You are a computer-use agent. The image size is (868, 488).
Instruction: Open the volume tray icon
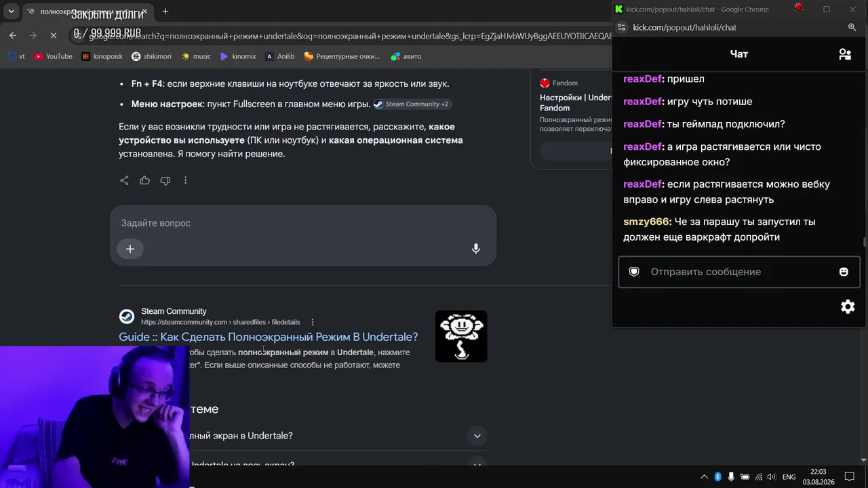[x=772, y=477]
